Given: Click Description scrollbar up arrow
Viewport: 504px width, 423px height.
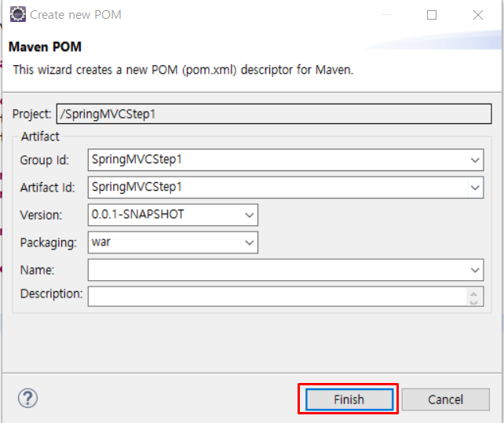Looking at the screenshot, I should pos(473,294).
